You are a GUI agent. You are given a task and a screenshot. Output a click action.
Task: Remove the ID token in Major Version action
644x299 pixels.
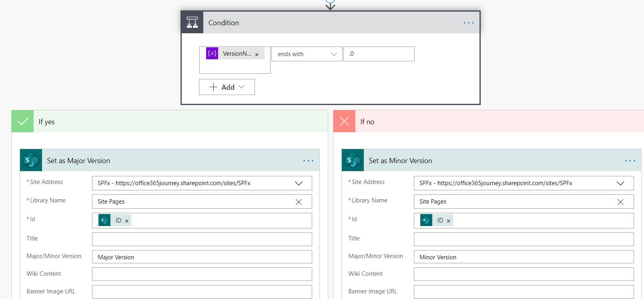127,221
